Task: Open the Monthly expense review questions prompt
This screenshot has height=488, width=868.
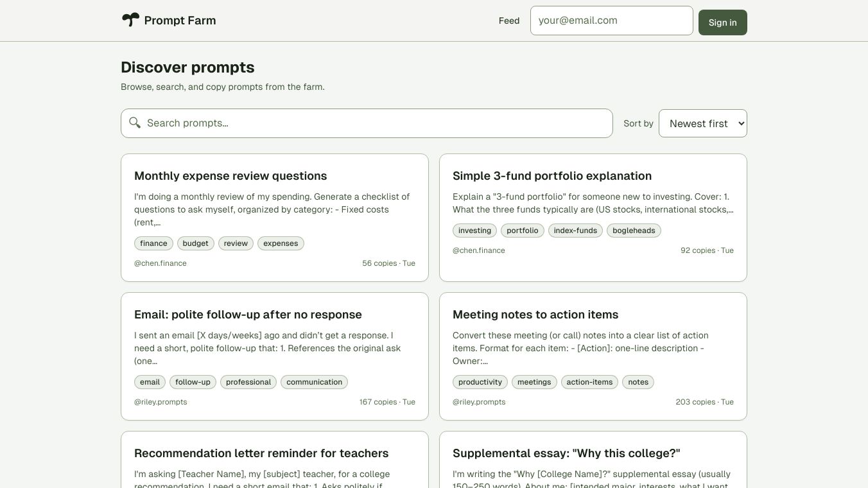Action: tap(230, 176)
